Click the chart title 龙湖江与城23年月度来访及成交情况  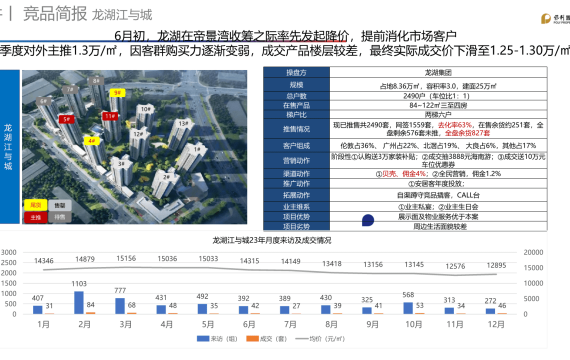click(272, 240)
